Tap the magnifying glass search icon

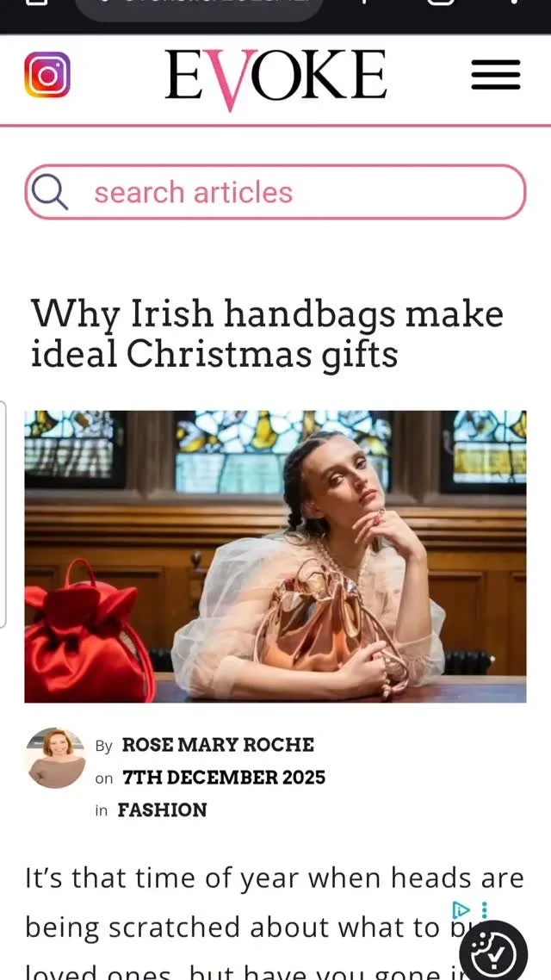tap(49, 192)
